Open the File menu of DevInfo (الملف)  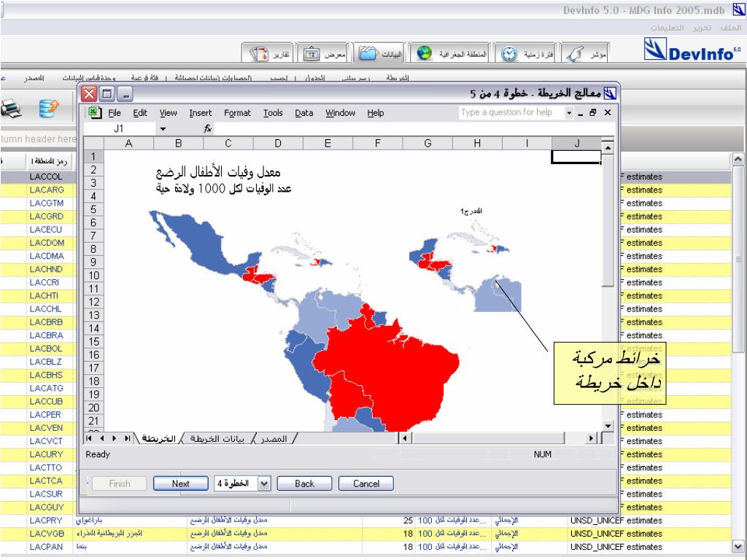(731, 28)
